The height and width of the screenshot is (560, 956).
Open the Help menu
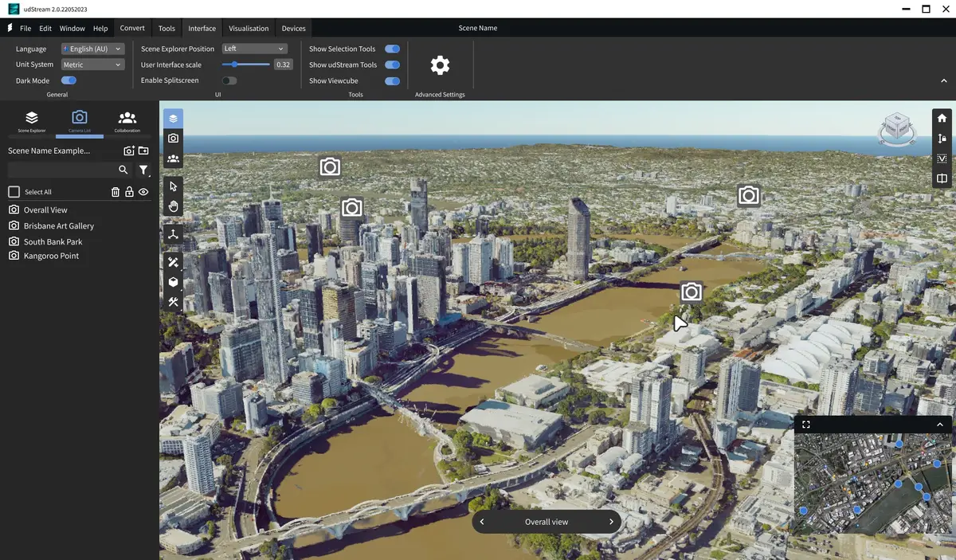tap(100, 28)
